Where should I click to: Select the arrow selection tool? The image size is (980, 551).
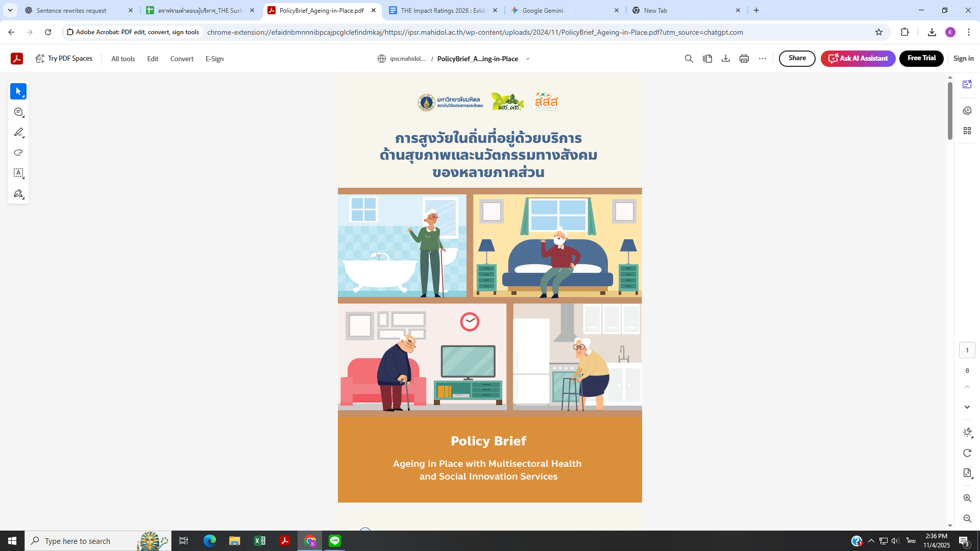tap(18, 91)
